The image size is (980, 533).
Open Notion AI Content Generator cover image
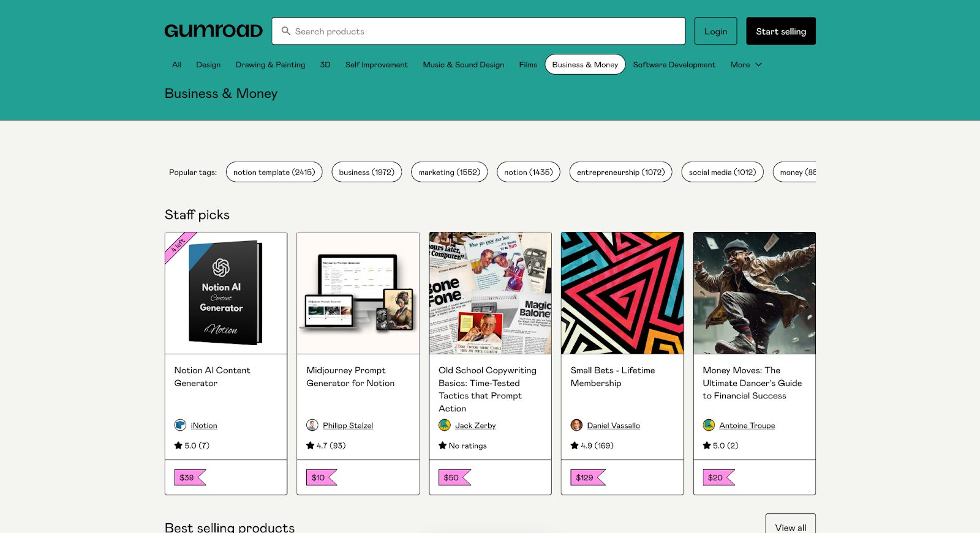tap(226, 293)
